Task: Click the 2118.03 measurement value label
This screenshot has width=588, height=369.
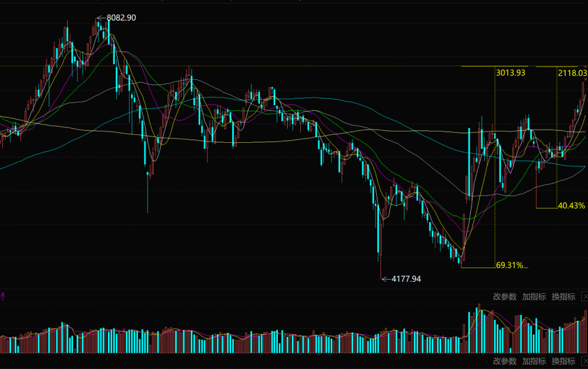Action: pyautogui.click(x=571, y=73)
